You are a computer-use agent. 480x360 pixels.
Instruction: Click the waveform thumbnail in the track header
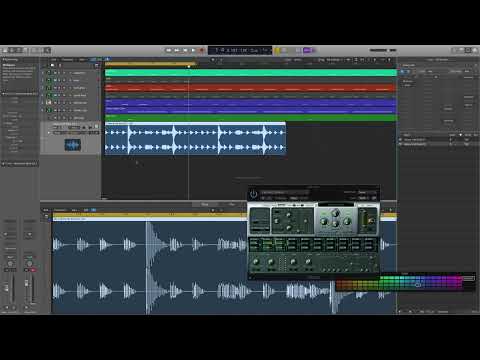72,145
